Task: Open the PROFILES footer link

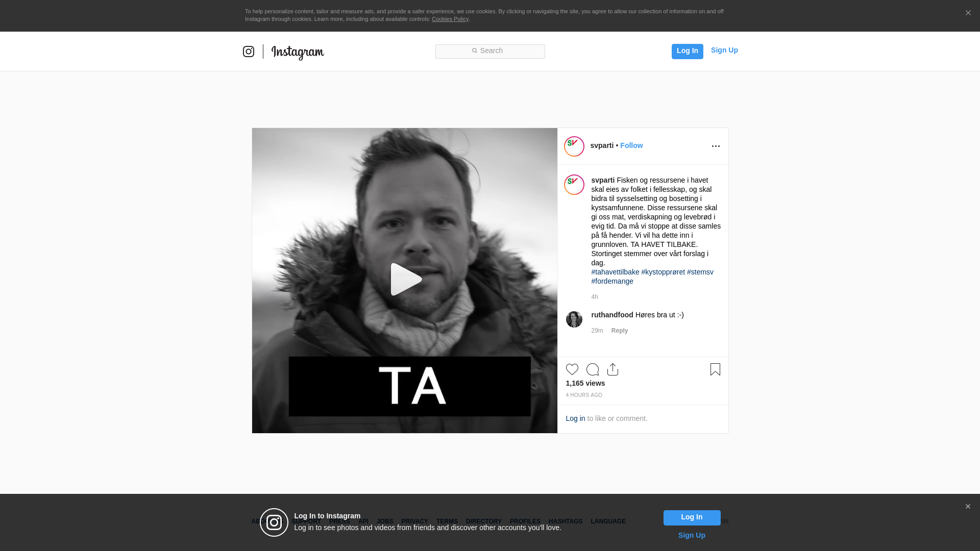Action: tap(525, 521)
